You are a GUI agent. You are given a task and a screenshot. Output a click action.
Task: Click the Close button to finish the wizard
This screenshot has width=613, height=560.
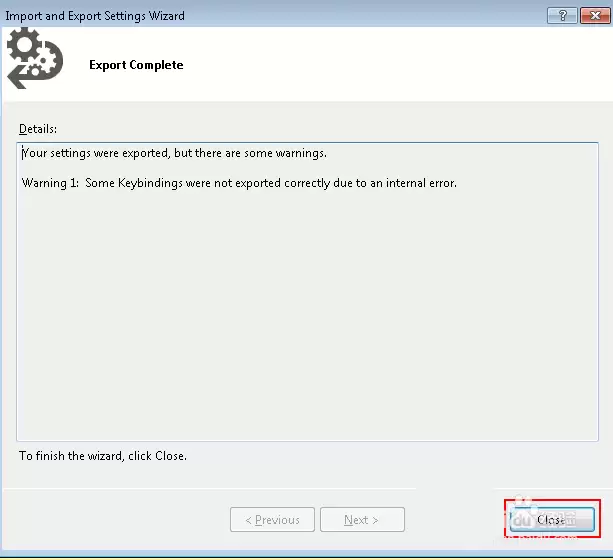click(x=552, y=520)
